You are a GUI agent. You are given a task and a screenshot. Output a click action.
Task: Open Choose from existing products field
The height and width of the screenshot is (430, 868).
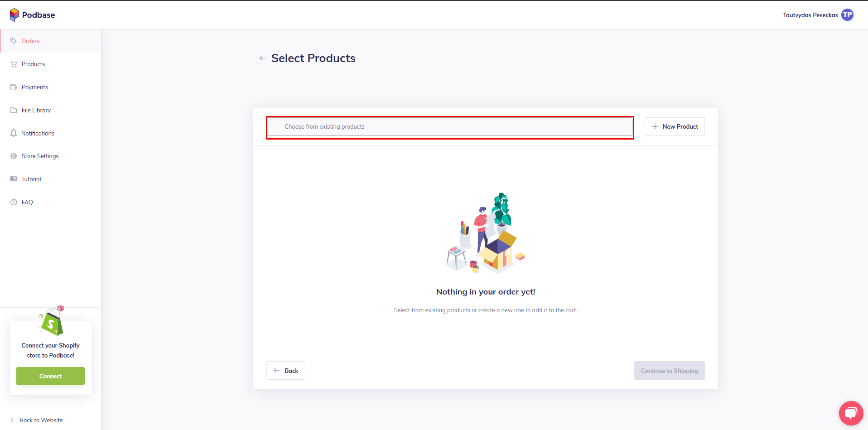(449, 127)
